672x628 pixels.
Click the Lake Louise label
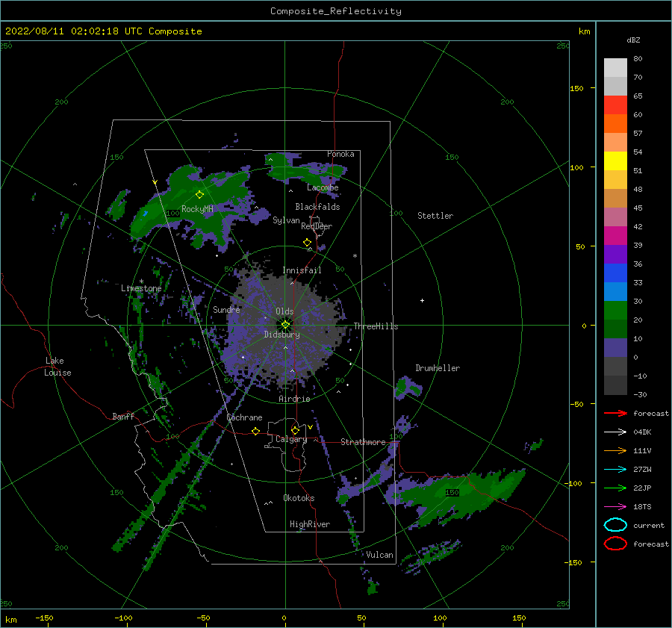(x=57, y=367)
